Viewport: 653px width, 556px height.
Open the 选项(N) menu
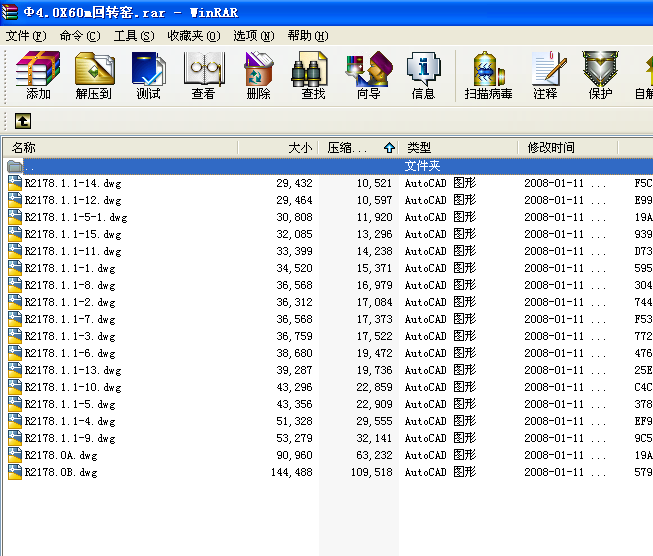tap(254, 36)
